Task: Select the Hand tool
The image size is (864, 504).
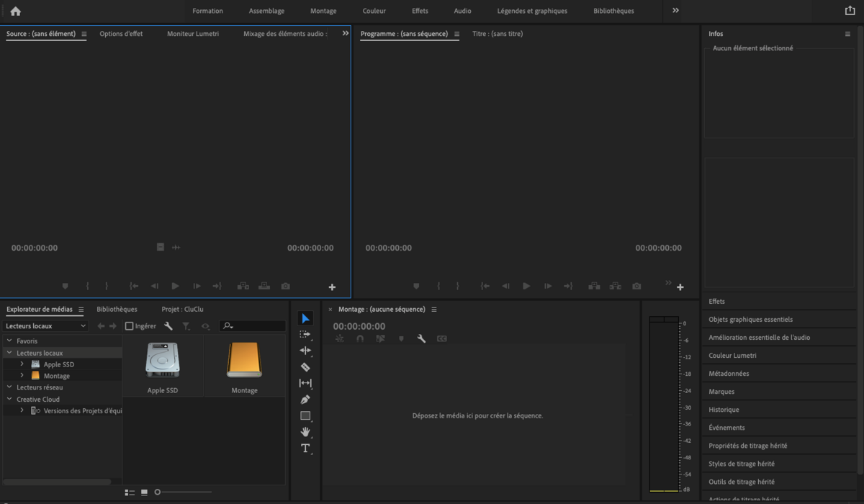Action: point(305,432)
